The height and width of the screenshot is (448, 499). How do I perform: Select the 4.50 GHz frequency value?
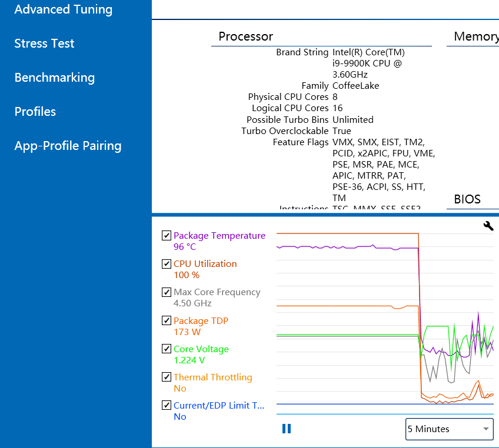(192, 303)
